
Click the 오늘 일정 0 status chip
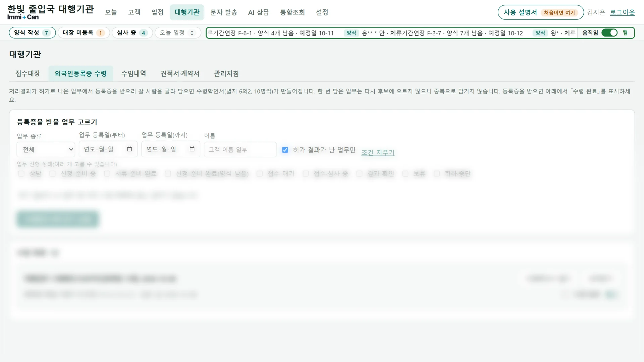pos(178,33)
